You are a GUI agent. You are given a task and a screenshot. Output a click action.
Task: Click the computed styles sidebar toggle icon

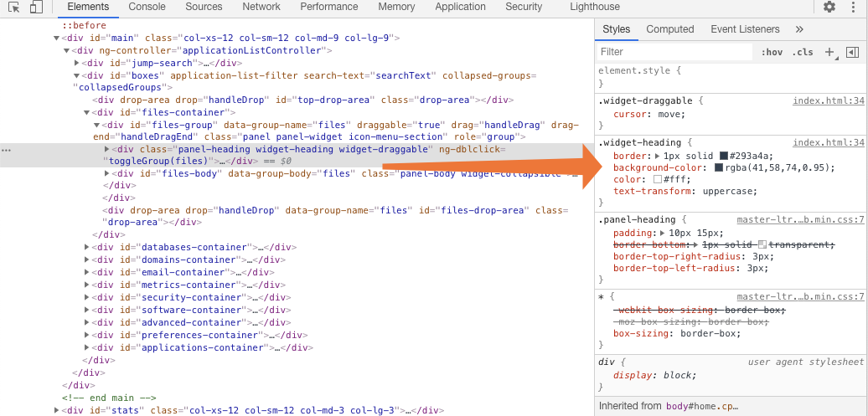(852, 52)
